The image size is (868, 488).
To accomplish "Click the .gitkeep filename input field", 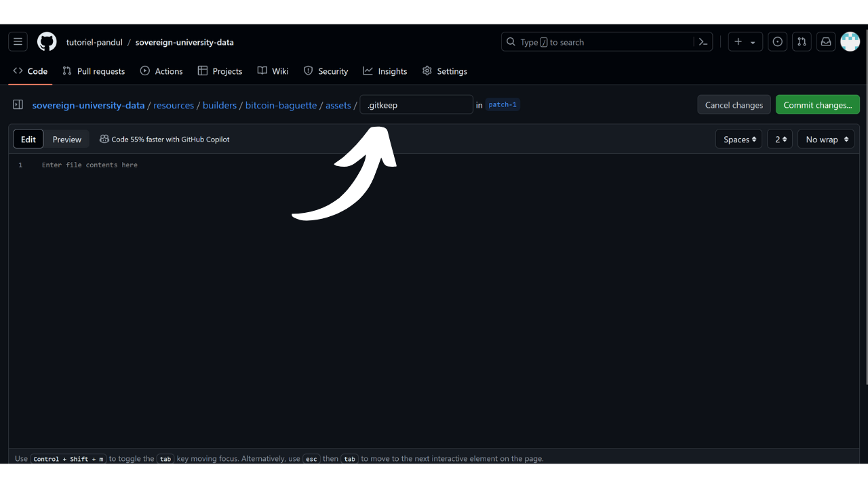I will (416, 105).
